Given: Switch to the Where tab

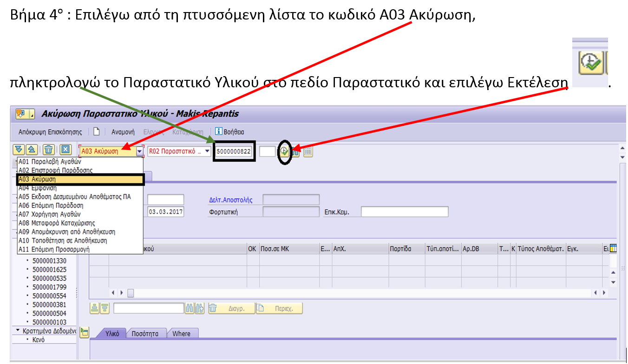Looking at the screenshot, I should pyautogui.click(x=181, y=333).
